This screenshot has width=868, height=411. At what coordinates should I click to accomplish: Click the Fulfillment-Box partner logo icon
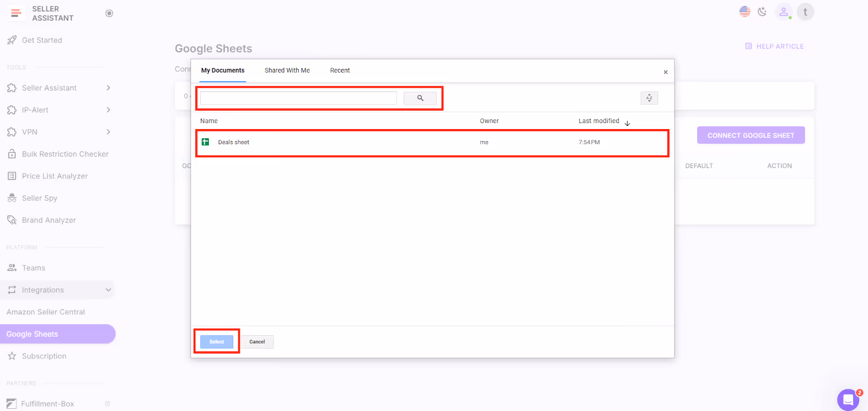click(x=11, y=404)
